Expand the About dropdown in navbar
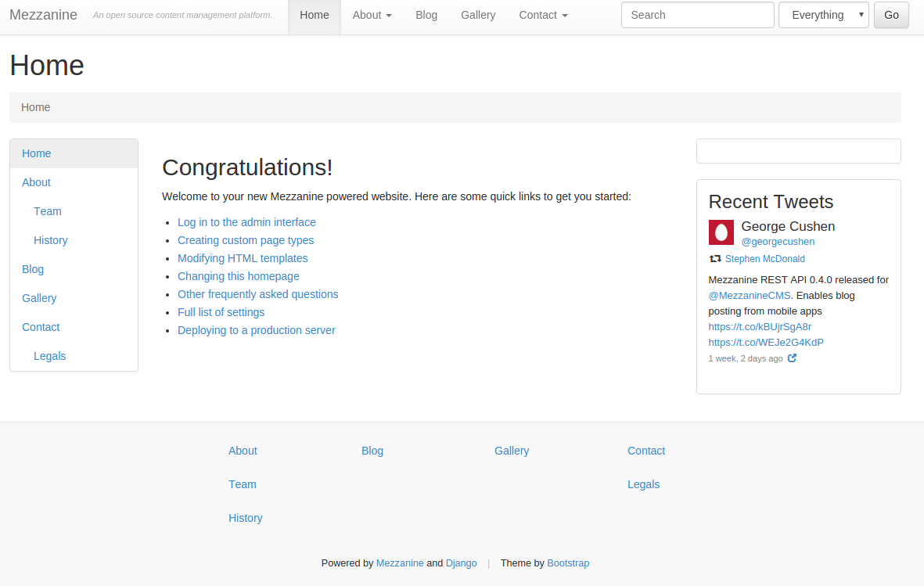 click(x=372, y=15)
